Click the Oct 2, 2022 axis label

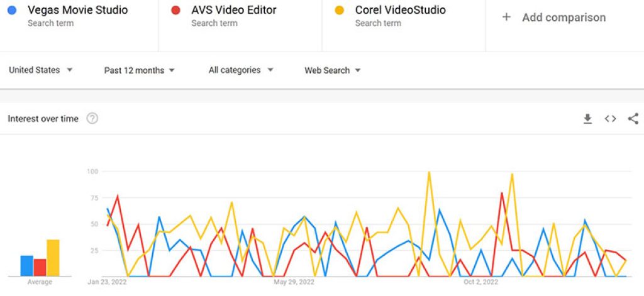480,282
